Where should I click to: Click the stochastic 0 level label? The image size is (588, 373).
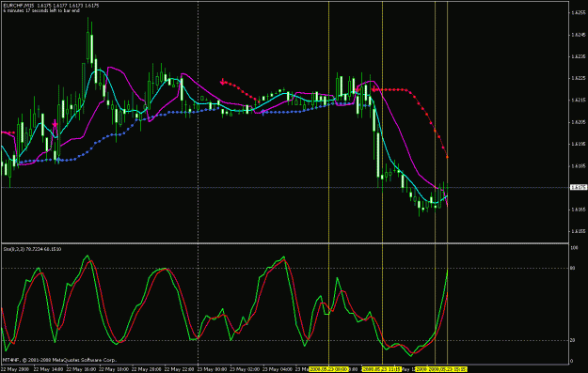pos(571,361)
